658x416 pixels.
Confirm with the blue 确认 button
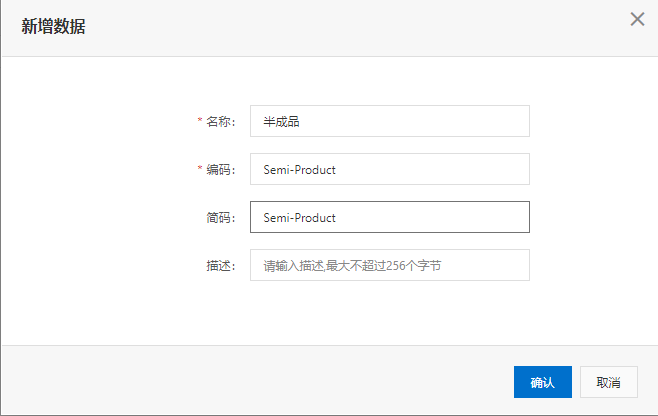coord(543,382)
